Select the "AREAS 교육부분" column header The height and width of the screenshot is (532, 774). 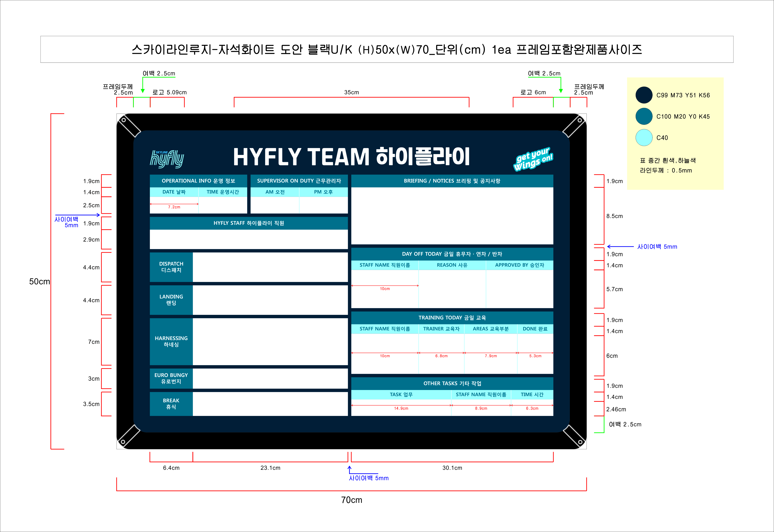coord(491,329)
